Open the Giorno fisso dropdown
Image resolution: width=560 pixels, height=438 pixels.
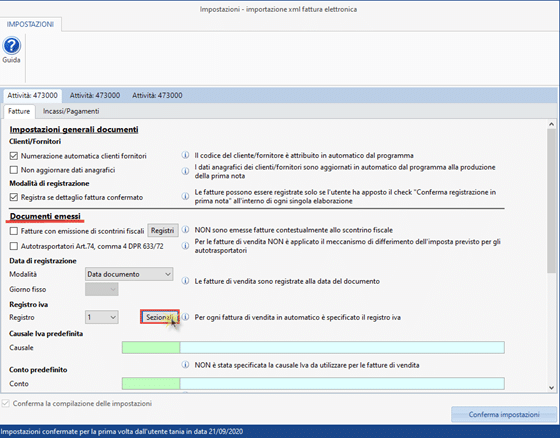[101, 289]
